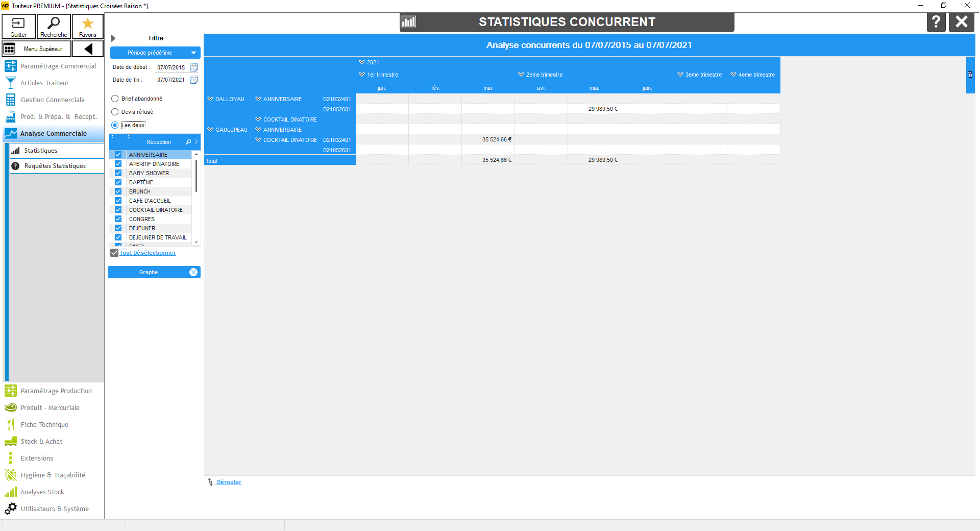Open Période prédéfinie dropdown
The image size is (980, 531).
pos(155,53)
